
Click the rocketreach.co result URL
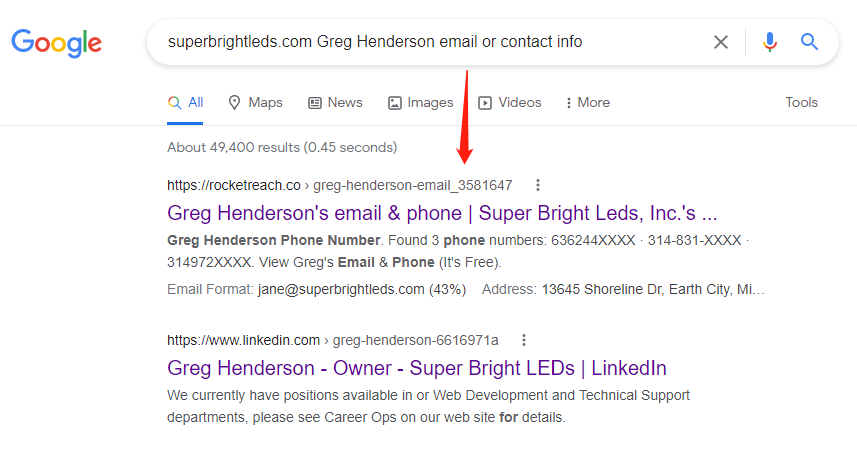pyautogui.click(x=339, y=185)
